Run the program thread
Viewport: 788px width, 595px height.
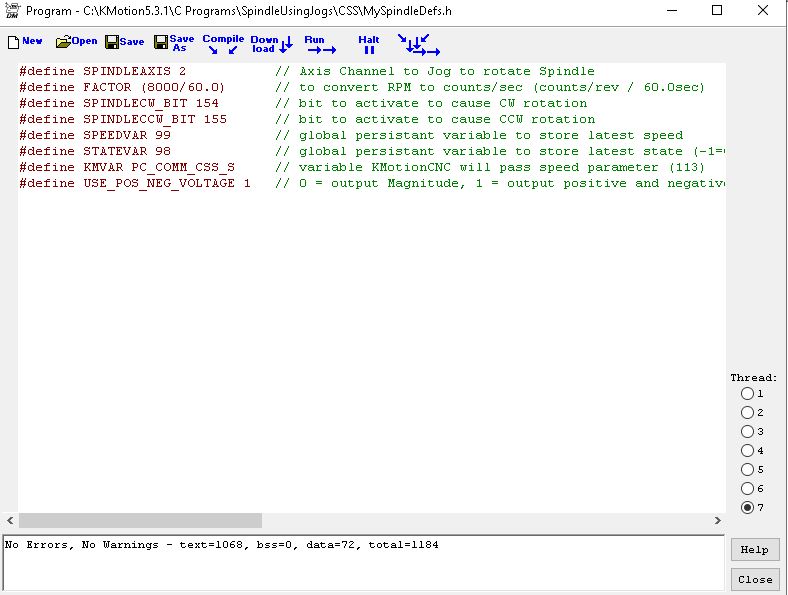319,44
